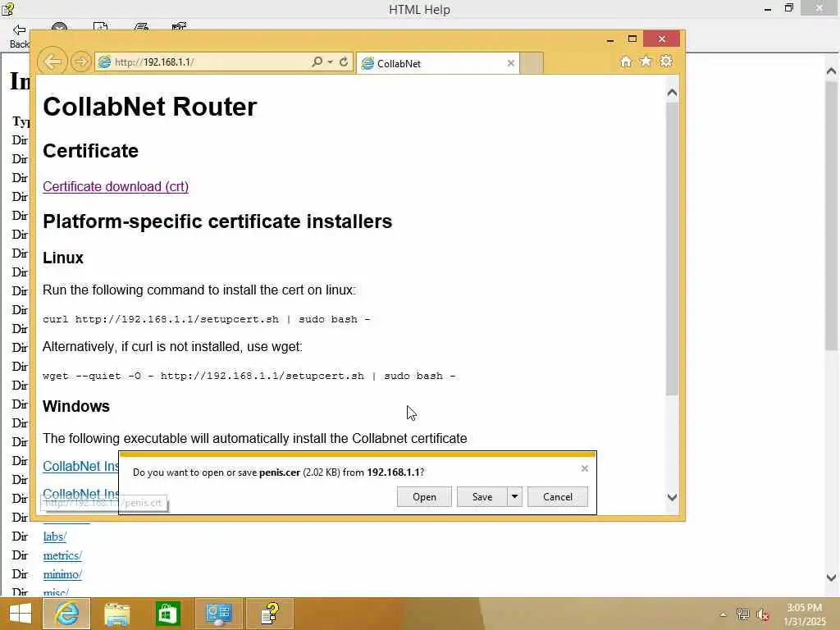Click the CollabNet Router heading text
The height and width of the screenshot is (630, 840).
[150, 107]
